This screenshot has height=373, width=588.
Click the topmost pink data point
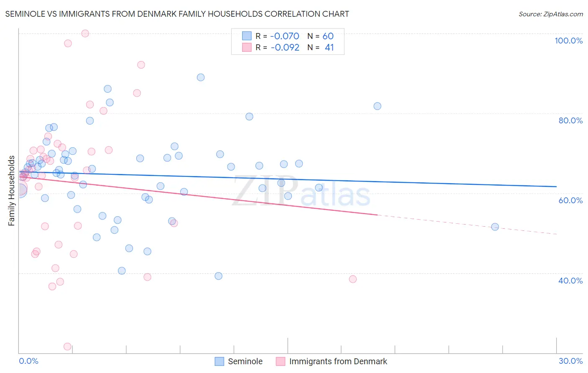(85, 33)
